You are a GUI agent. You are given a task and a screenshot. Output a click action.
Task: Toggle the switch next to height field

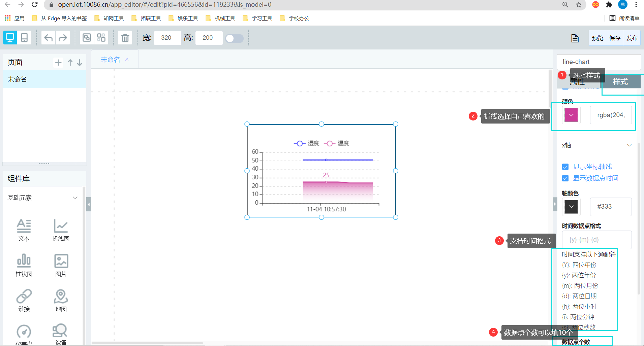coord(235,38)
